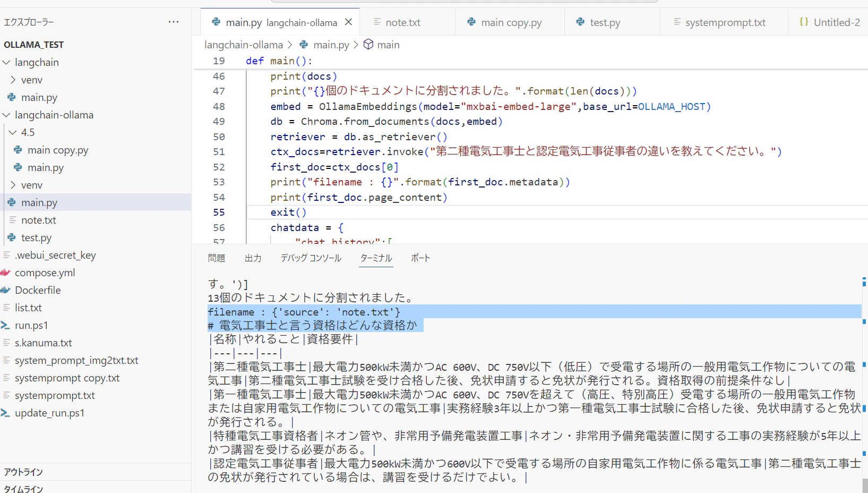Open the 問題 (Problems) panel tab

pyautogui.click(x=217, y=258)
